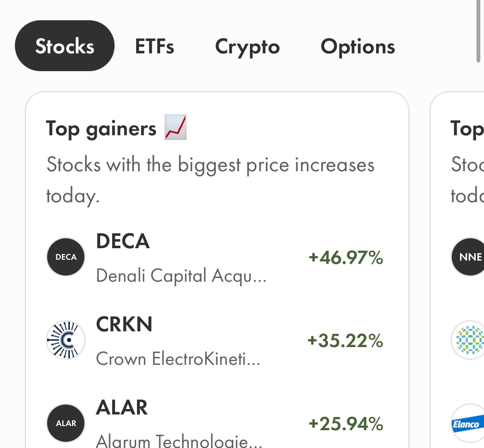The width and height of the screenshot is (484, 448).
Task: Tap the red chart emoji icon
Action: (x=175, y=128)
